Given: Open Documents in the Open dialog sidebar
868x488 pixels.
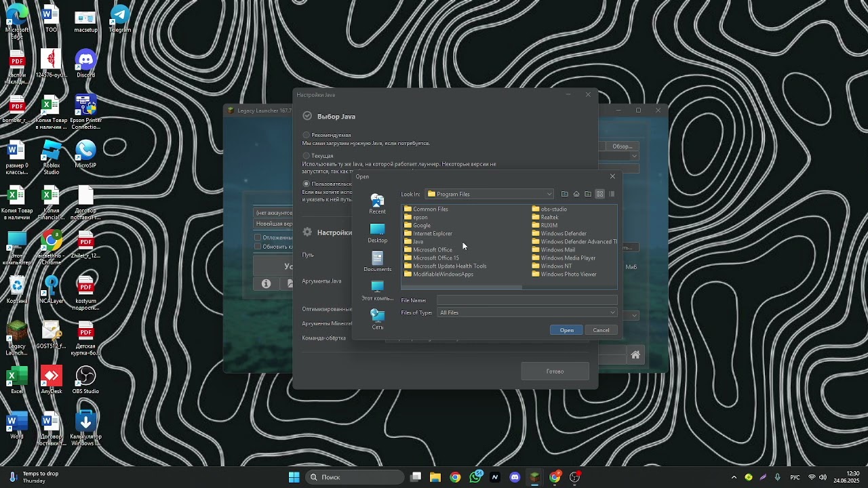Looking at the screenshot, I should click(x=377, y=261).
